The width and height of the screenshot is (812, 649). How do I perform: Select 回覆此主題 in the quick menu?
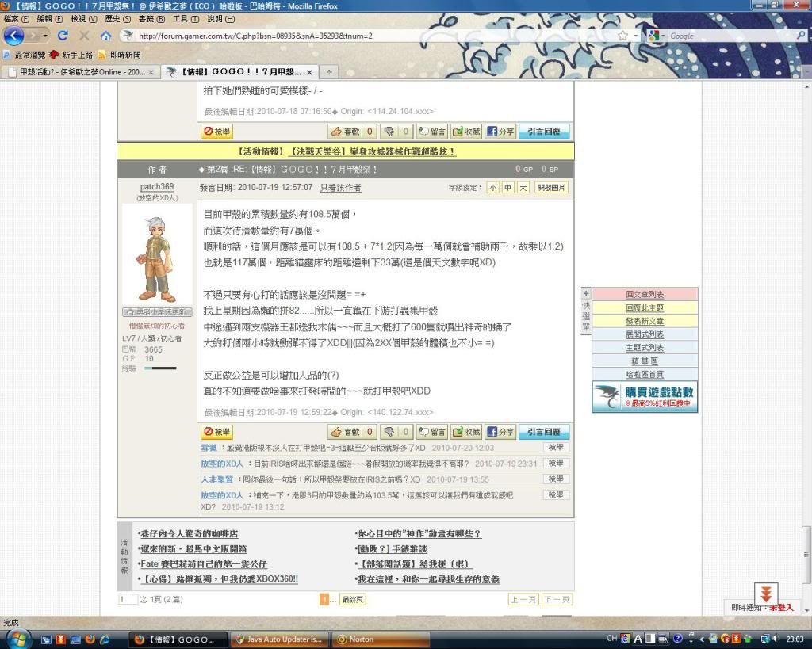[x=645, y=307]
